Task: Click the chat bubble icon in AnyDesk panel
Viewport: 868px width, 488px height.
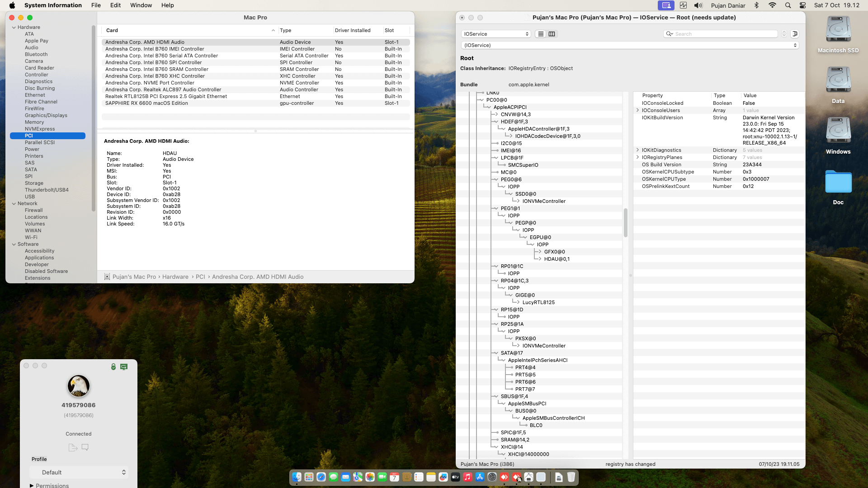Action: coord(85,447)
